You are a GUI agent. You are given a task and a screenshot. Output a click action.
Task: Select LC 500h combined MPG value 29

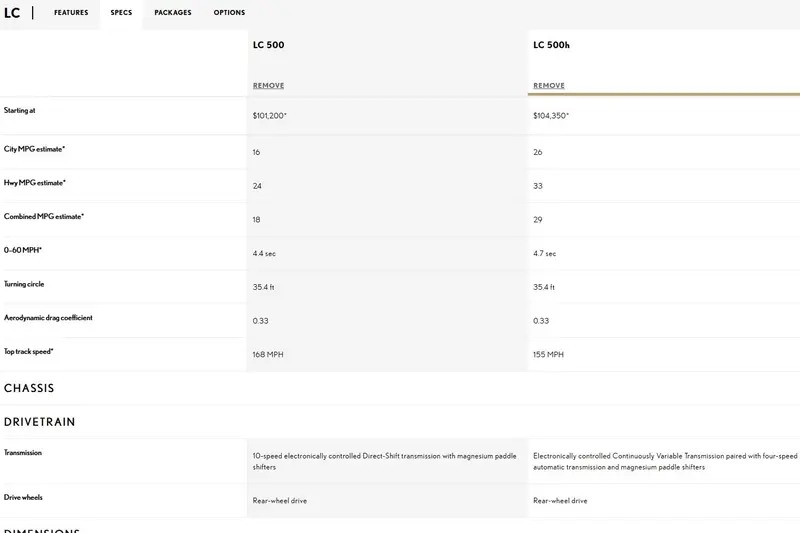coord(538,220)
